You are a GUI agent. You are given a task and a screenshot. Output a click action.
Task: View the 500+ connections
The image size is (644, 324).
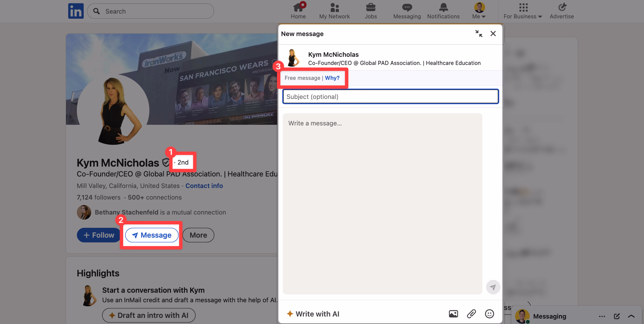155,198
